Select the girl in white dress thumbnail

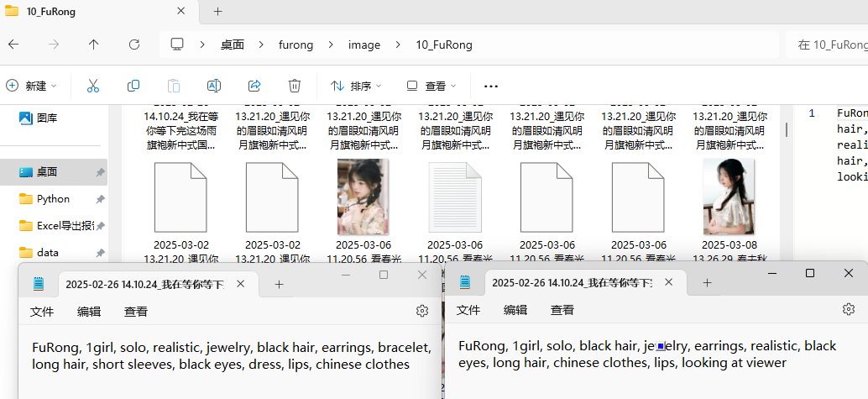pyautogui.click(x=729, y=197)
